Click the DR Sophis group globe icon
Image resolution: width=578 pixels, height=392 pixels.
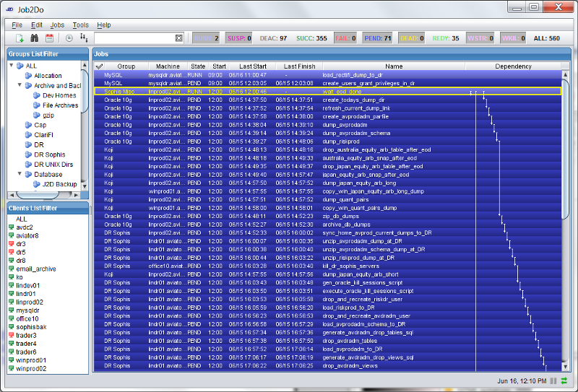click(28, 154)
